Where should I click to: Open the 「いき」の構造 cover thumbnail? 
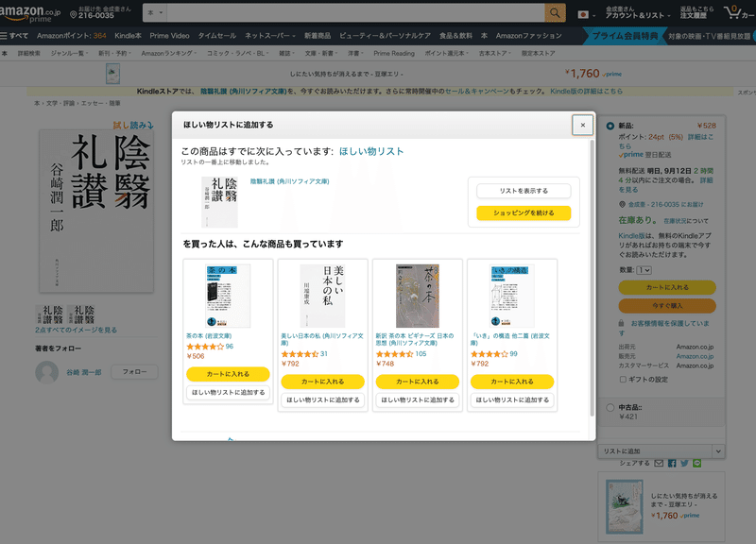click(x=512, y=296)
